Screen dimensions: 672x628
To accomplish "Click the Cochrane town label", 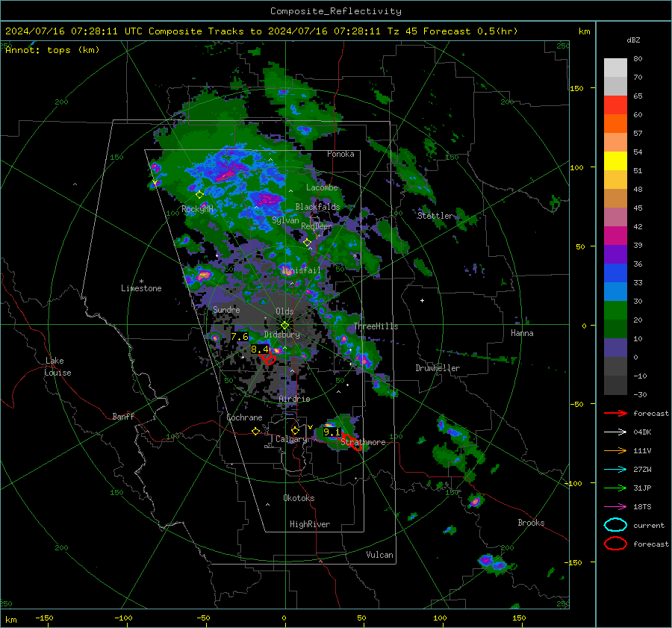I will pyautogui.click(x=244, y=417).
